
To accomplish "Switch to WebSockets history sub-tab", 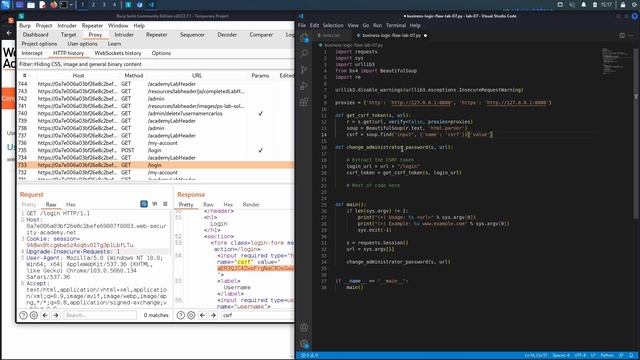I will [x=118, y=53].
